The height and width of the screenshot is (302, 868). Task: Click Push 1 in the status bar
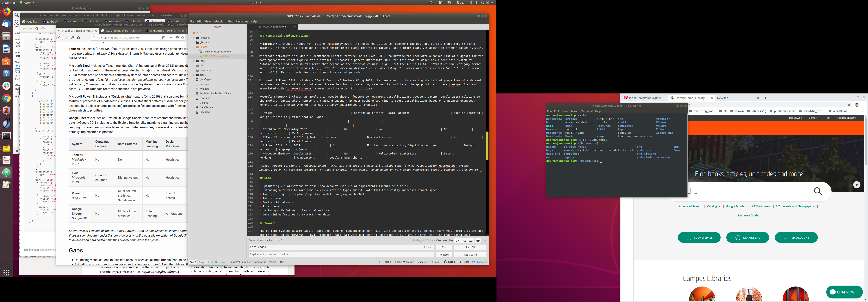(x=436, y=262)
